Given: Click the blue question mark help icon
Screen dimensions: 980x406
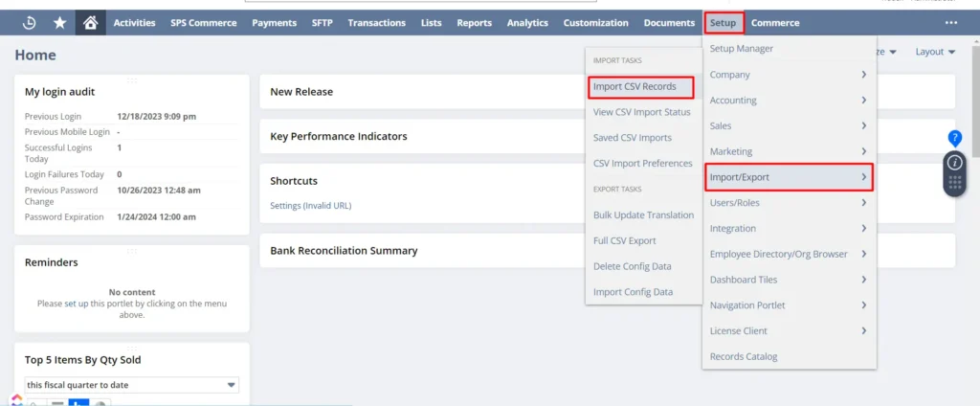Looking at the screenshot, I should (x=954, y=138).
